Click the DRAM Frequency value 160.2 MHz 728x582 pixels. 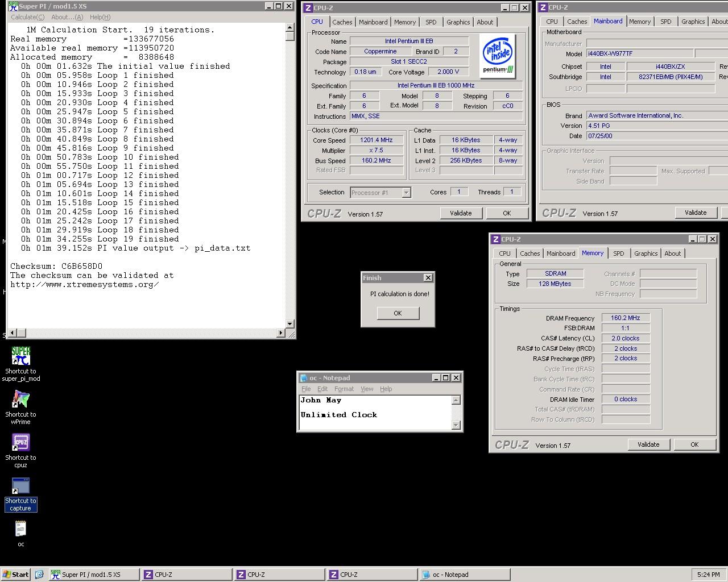(626, 318)
